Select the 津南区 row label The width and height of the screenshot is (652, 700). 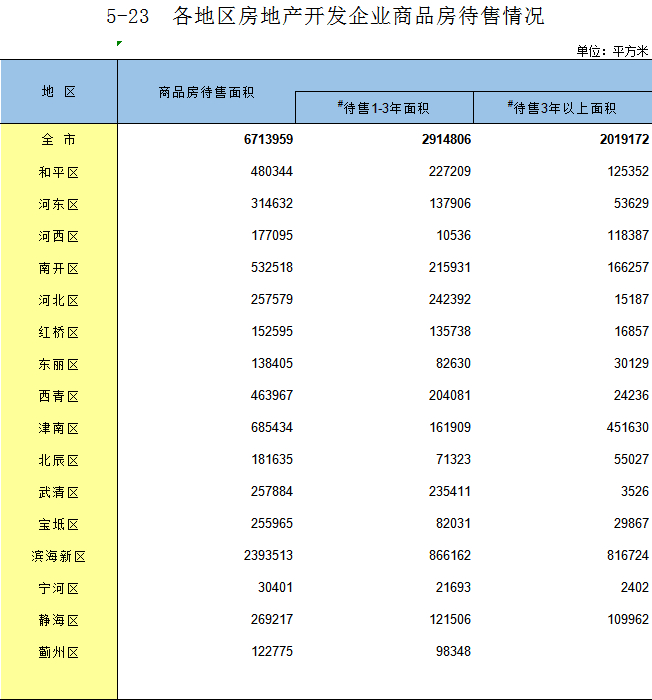[x=59, y=429]
